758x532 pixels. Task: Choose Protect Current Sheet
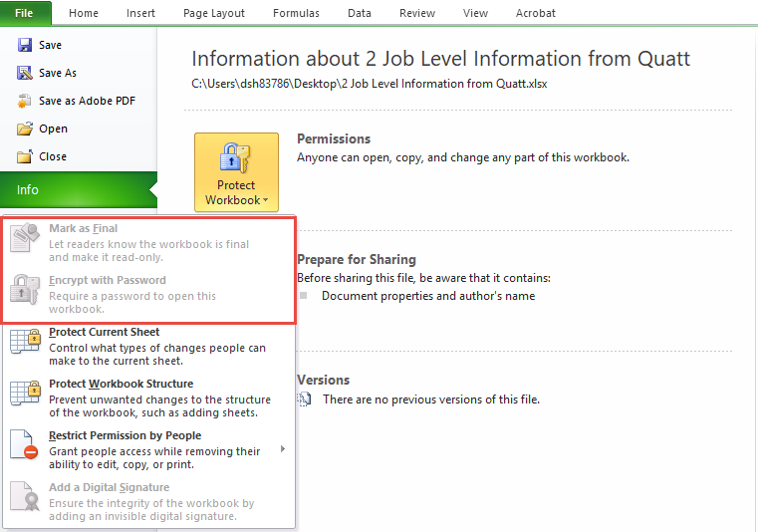pyautogui.click(x=148, y=347)
